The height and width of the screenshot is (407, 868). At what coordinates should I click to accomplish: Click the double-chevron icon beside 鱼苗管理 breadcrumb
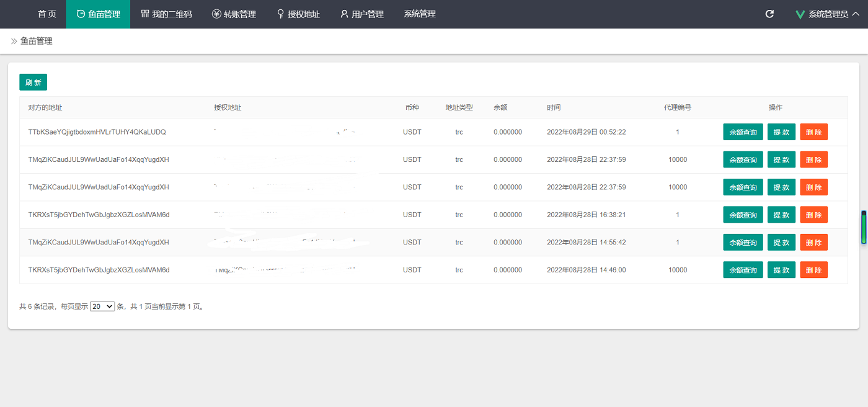[14, 41]
